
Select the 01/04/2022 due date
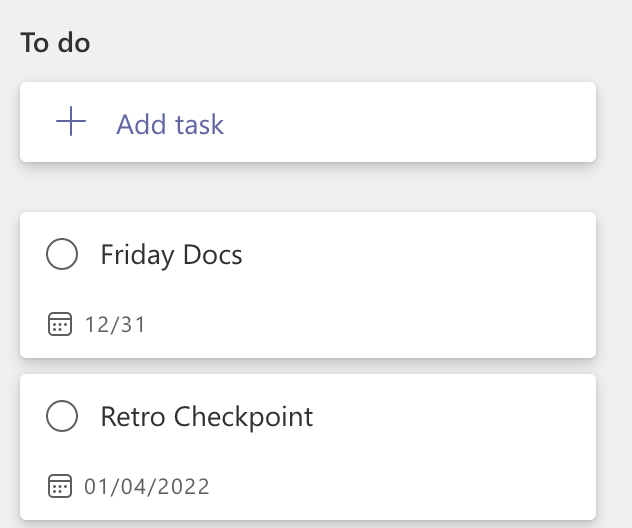coord(147,486)
